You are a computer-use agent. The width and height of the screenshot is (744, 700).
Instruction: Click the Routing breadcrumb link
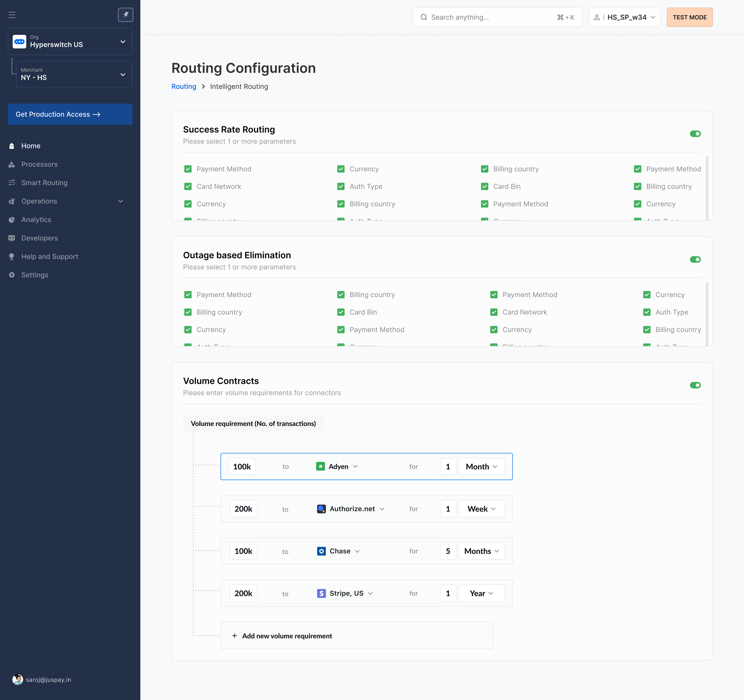(183, 87)
